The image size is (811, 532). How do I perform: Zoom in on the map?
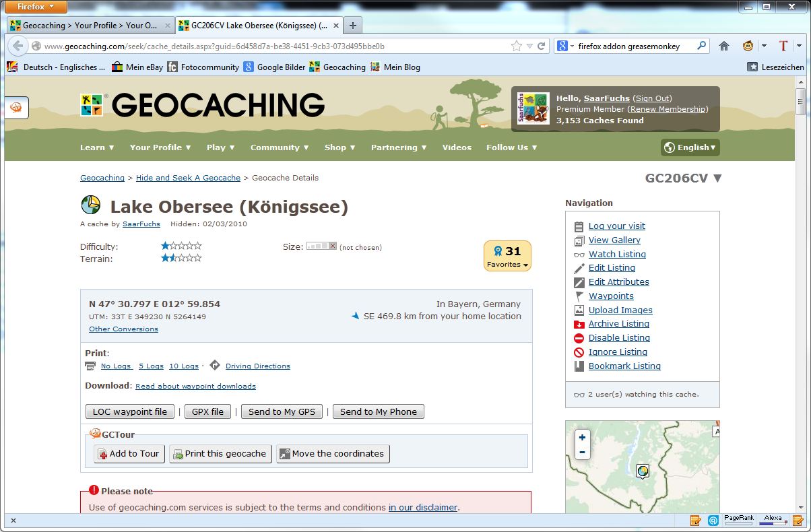click(582, 438)
